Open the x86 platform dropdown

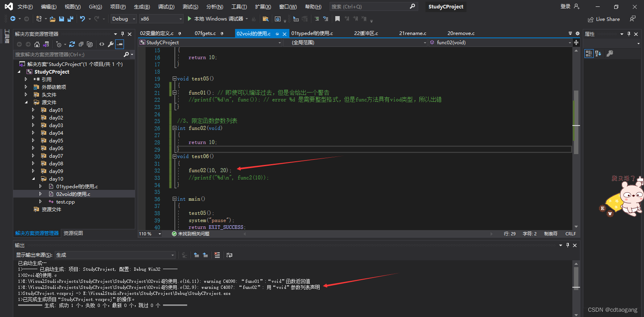tap(161, 19)
